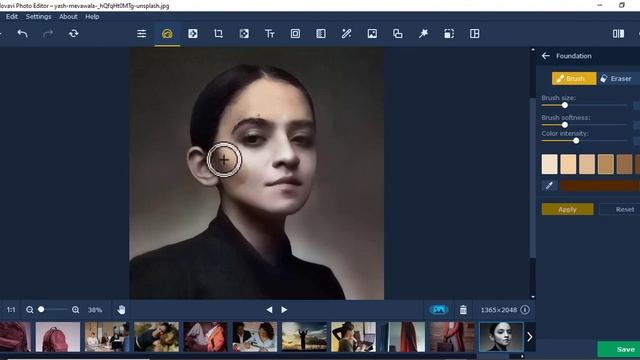Toggle before/after compare view

point(618,33)
